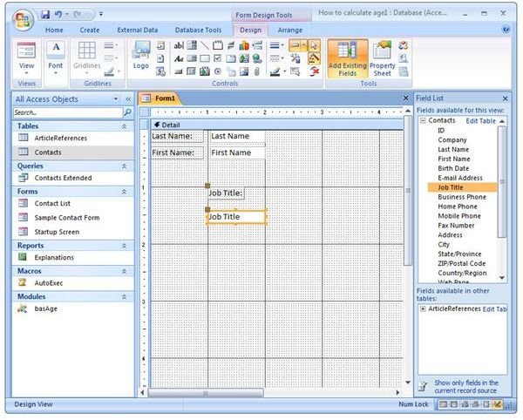Screen dimensions: 523x420
Task: Collapse the Macros group
Action: click(x=124, y=271)
